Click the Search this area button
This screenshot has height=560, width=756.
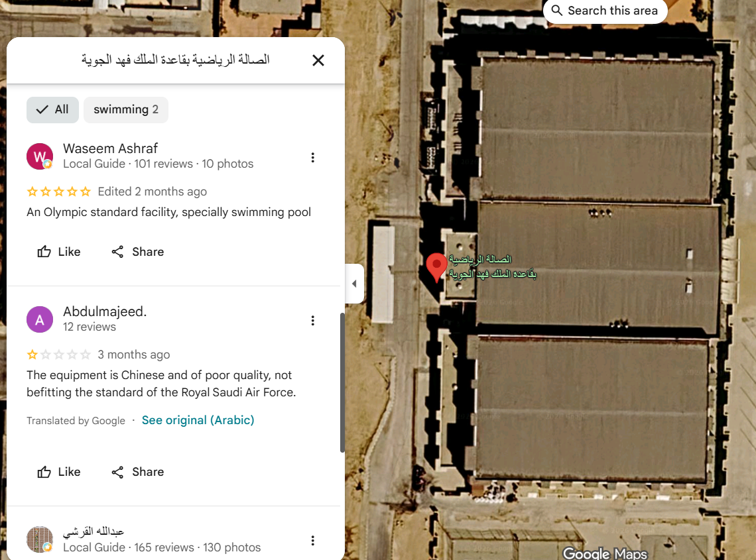pyautogui.click(x=605, y=11)
